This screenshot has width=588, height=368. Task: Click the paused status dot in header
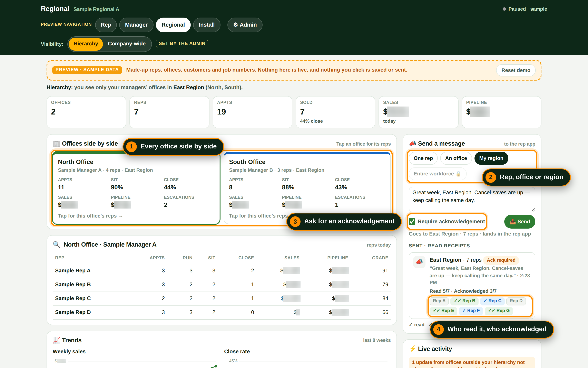504,9
